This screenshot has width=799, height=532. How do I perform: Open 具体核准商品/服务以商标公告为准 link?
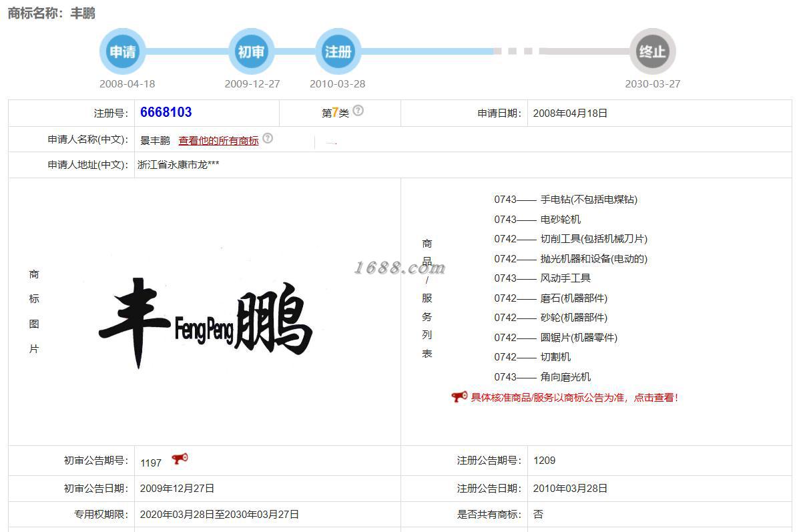(574, 397)
